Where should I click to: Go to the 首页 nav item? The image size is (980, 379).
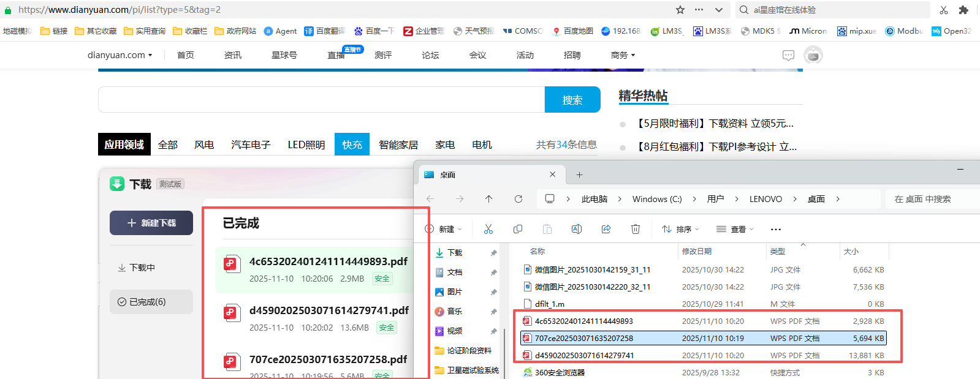tap(186, 55)
